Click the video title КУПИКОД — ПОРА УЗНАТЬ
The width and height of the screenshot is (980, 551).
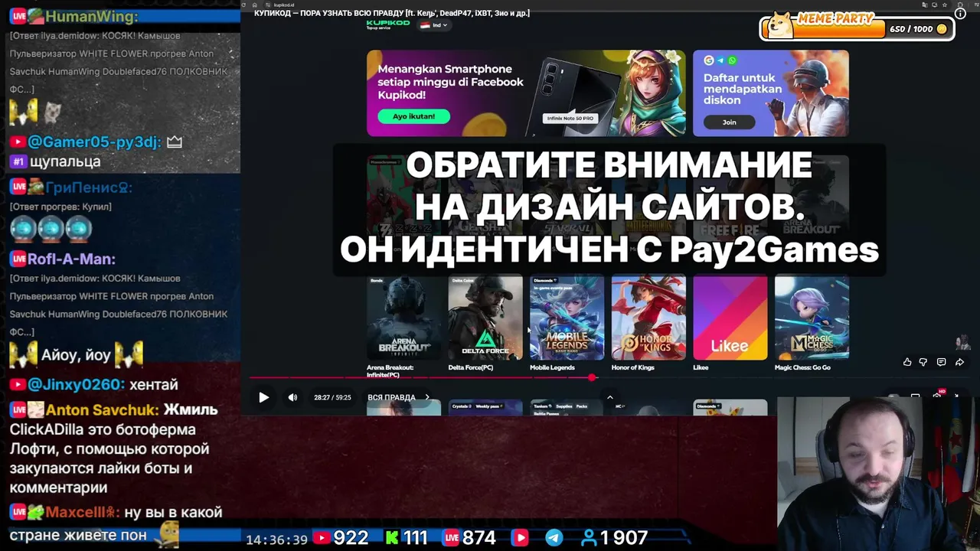[x=392, y=13]
